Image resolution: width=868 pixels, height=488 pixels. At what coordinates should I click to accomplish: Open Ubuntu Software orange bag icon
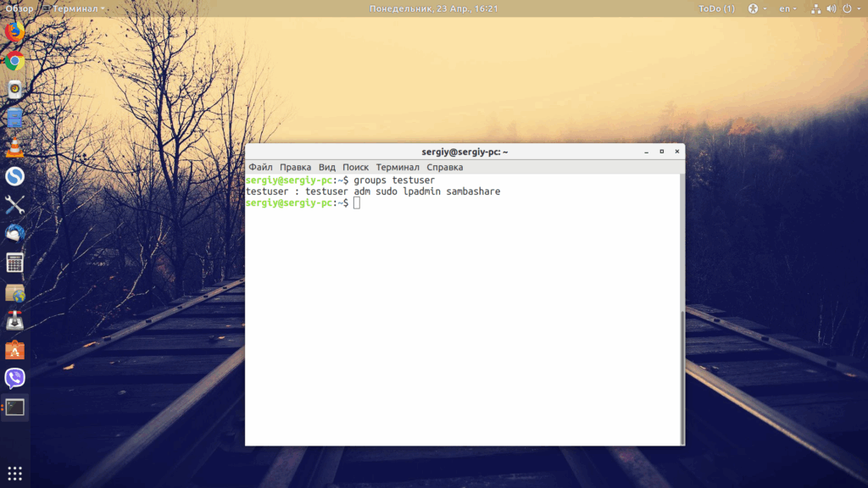(x=15, y=349)
